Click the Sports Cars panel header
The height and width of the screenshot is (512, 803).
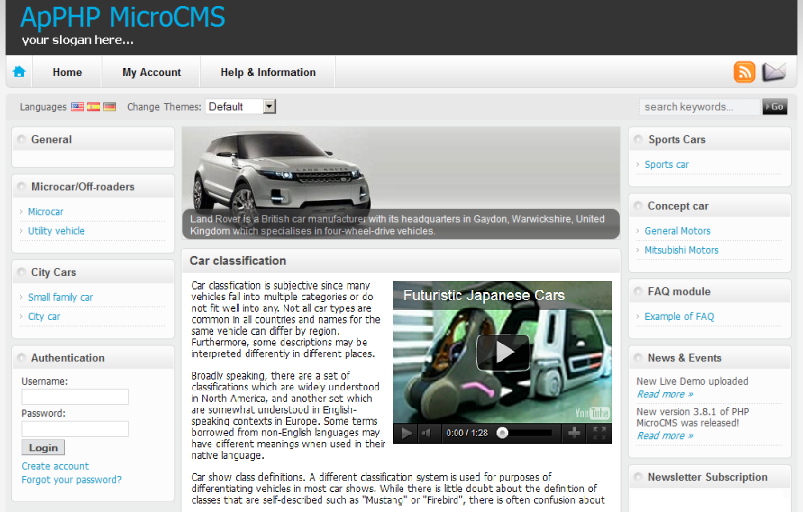(x=710, y=139)
